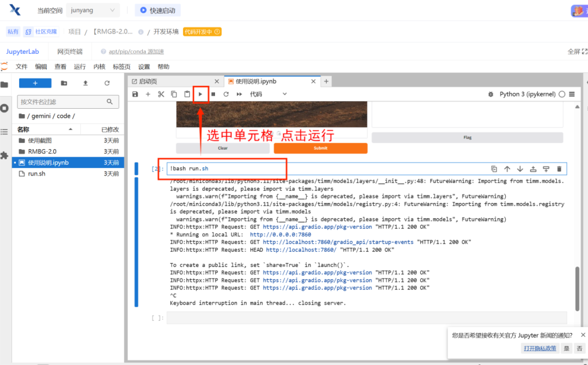Open the apt/pip/conda 源加速 link

tap(136, 52)
